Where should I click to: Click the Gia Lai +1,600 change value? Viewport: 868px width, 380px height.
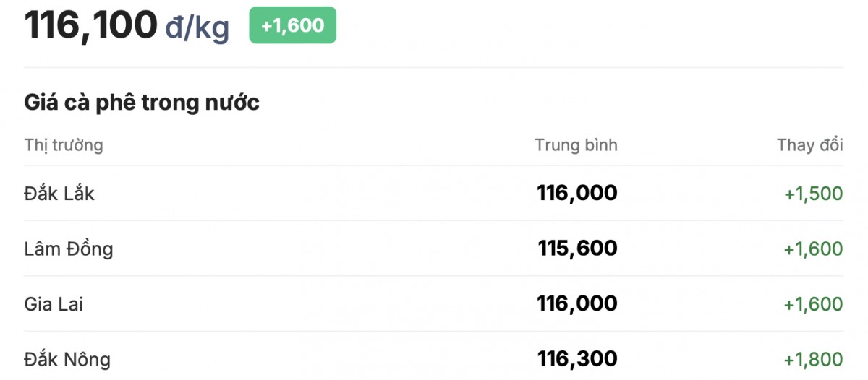pyautogui.click(x=813, y=304)
